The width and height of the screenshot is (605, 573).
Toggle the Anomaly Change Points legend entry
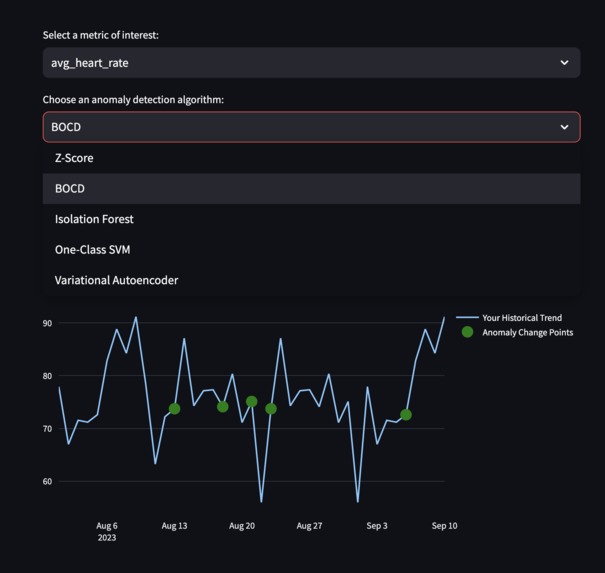[527, 332]
